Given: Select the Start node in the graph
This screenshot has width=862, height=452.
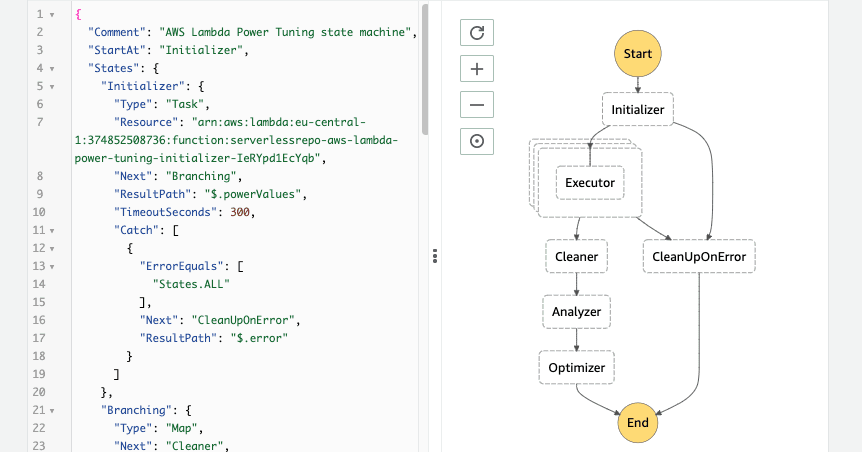Looking at the screenshot, I should (x=637, y=52).
